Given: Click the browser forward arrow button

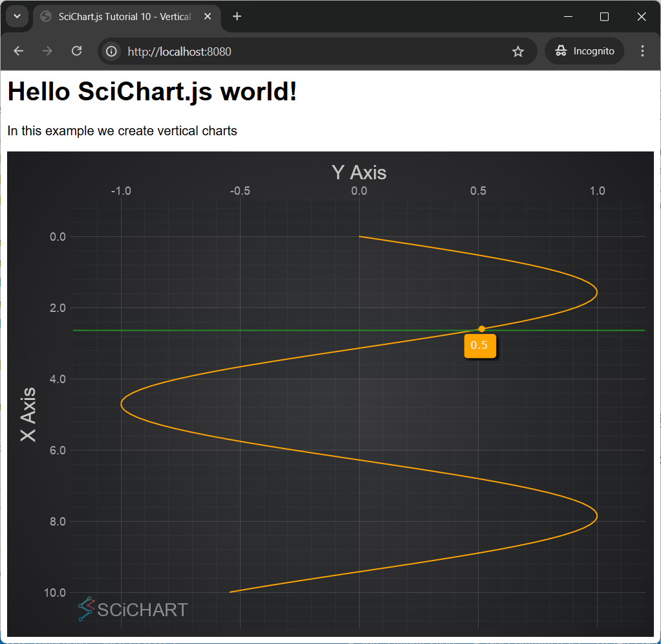Looking at the screenshot, I should coord(47,51).
